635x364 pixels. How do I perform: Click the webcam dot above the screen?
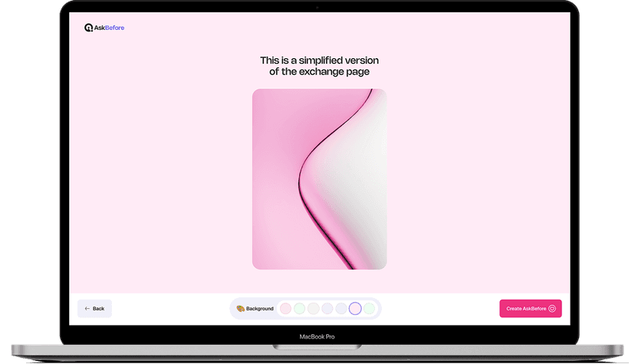(x=317, y=7)
